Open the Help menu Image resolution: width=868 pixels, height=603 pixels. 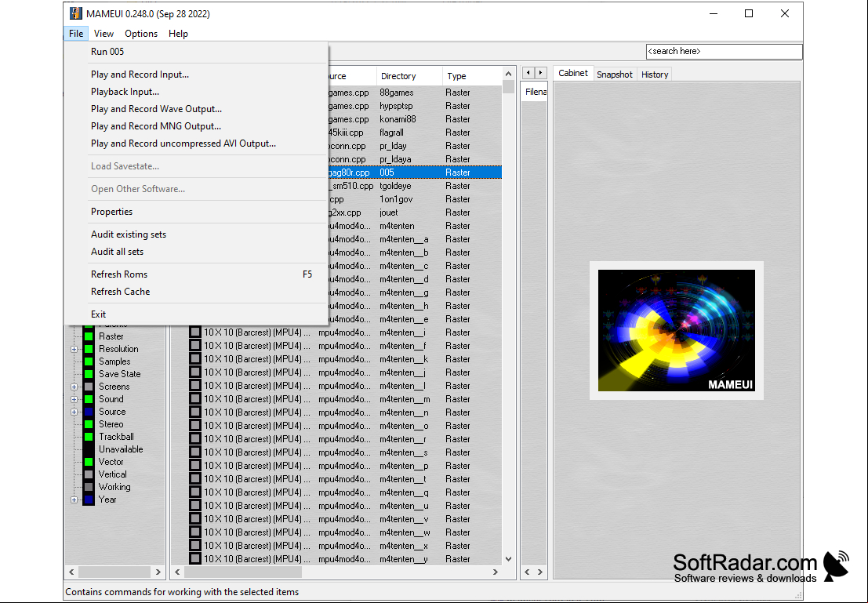point(178,33)
